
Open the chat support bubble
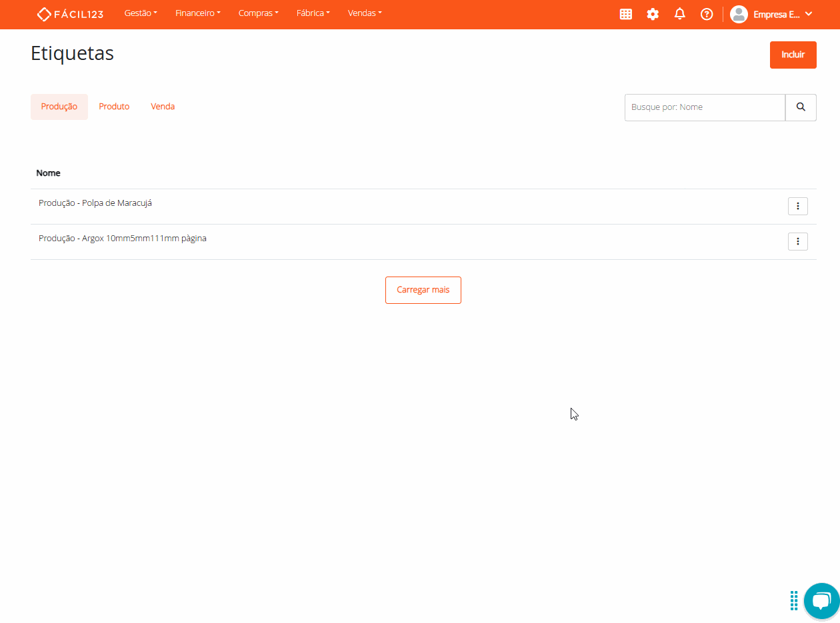821,601
